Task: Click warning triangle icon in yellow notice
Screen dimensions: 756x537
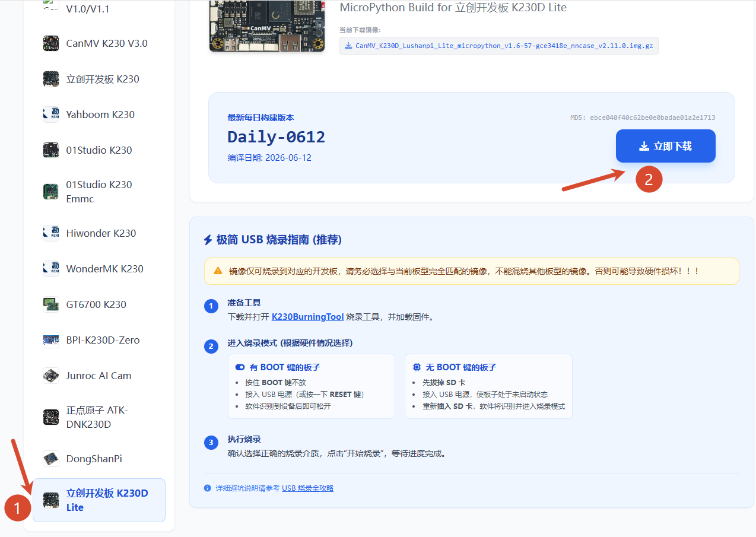Action: 218,271
